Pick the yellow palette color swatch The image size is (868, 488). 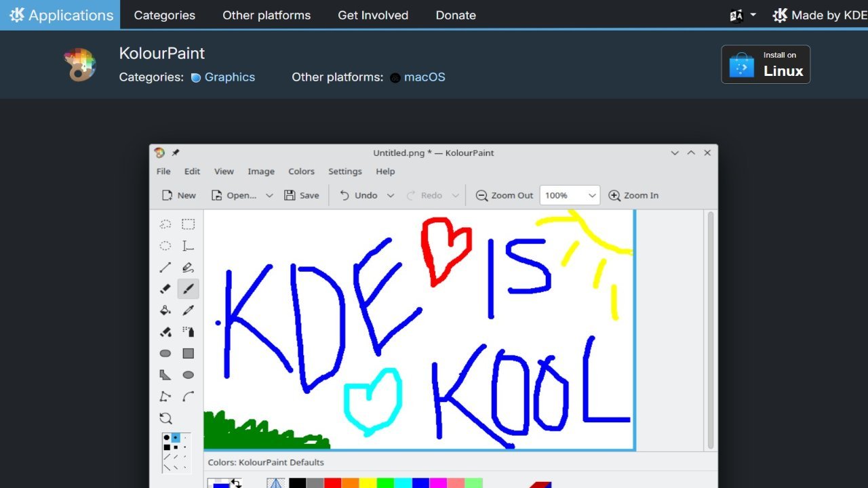368,483
